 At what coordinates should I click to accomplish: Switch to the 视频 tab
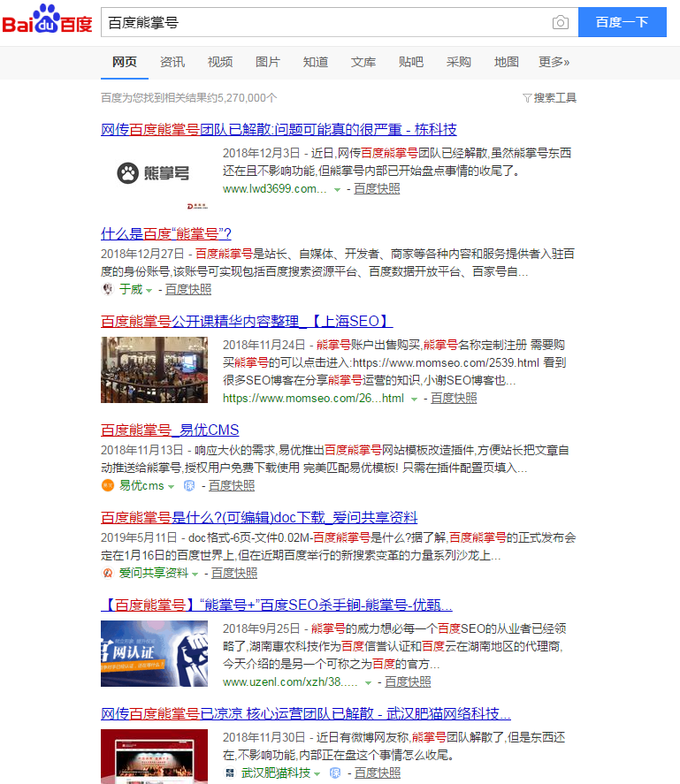(x=220, y=62)
